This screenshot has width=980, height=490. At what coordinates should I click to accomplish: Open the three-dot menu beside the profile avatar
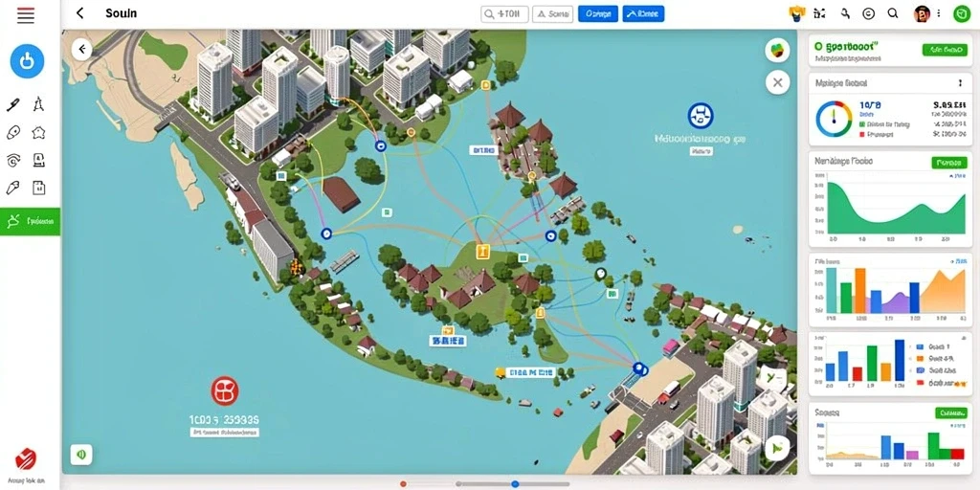tap(938, 13)
